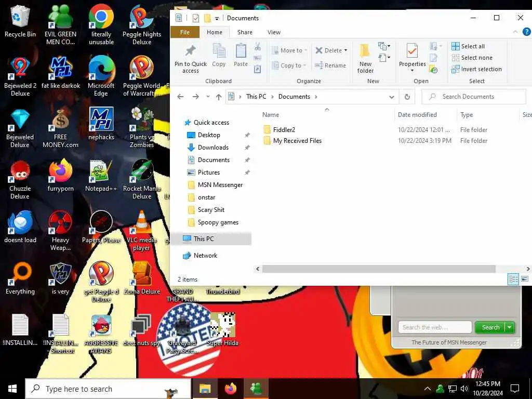Open the Explorer Help question mark icon
The image size is (532, 399).
[526, 32]
